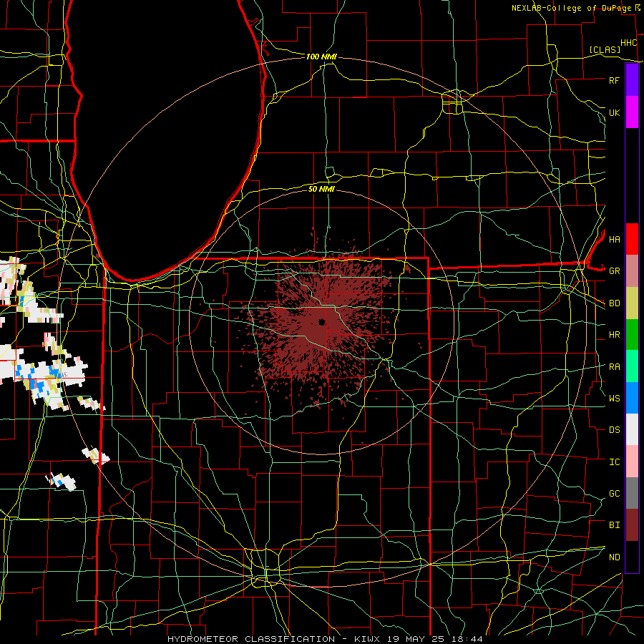Click the DS white legend swatch

[632, 429]
